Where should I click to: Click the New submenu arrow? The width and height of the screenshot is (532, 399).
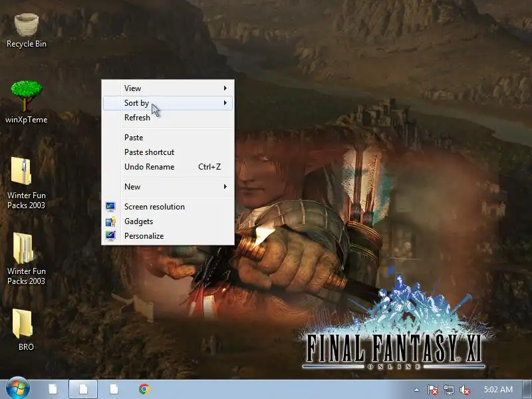[225, 187]
